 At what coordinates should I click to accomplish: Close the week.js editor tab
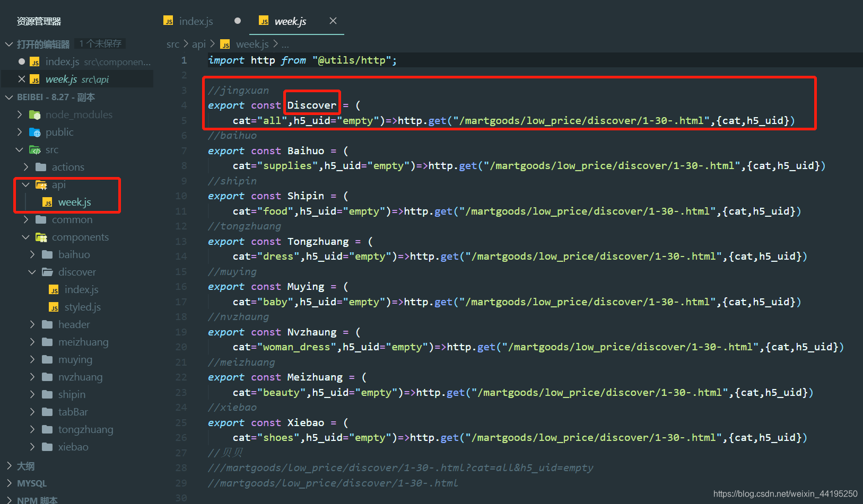click(333, 21)
